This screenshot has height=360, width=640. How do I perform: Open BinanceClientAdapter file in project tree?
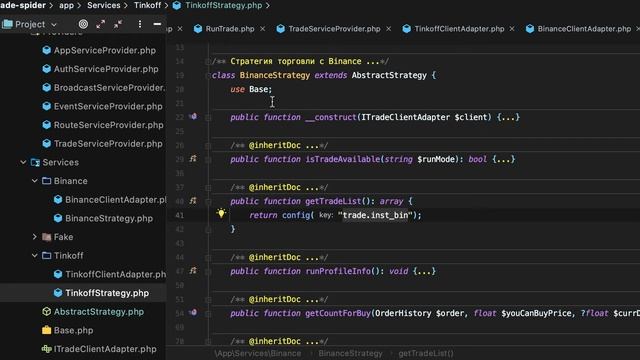(x=116, y=200)
